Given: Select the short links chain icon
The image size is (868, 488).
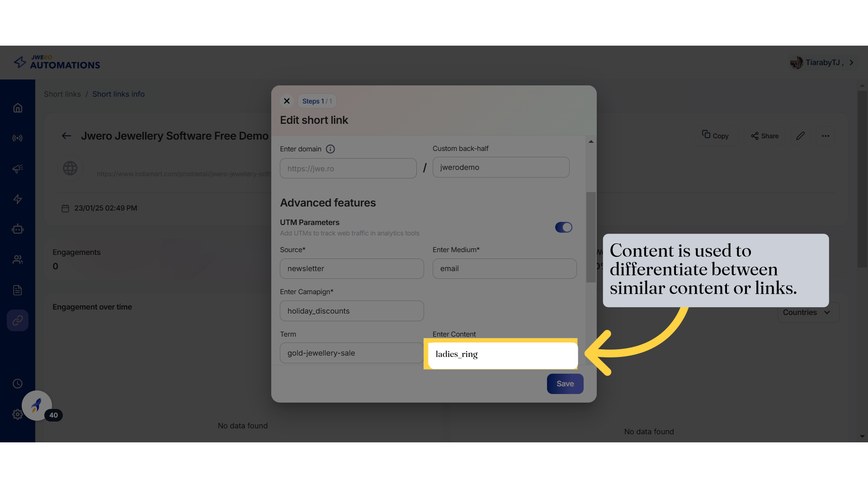Looking at the screenshot, I should [x=18, y=320].
